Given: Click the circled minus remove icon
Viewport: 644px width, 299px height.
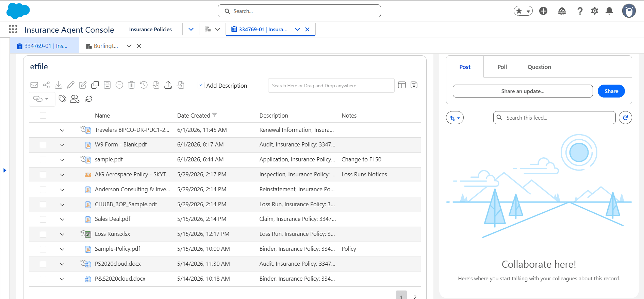Looking at the screenshot, I should 119,85.
